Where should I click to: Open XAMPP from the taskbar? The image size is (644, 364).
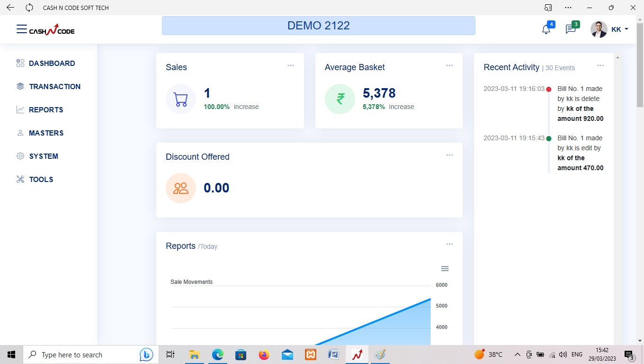tap(311, 355)
